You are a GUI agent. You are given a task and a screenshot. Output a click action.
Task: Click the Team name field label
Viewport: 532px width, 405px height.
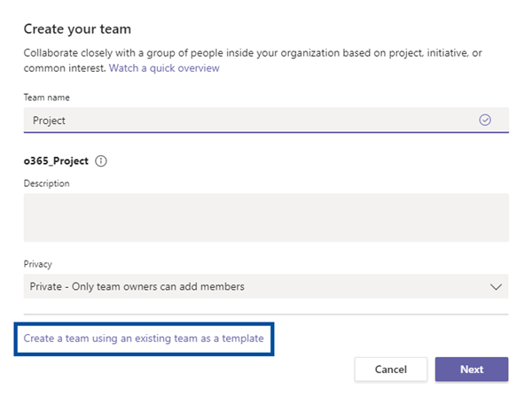47,97
